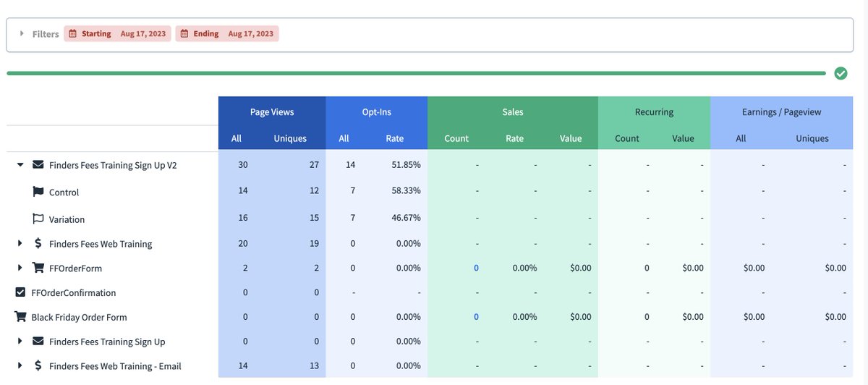Open the Finders Fees Training Sign Up V2 funnel step

113,165
